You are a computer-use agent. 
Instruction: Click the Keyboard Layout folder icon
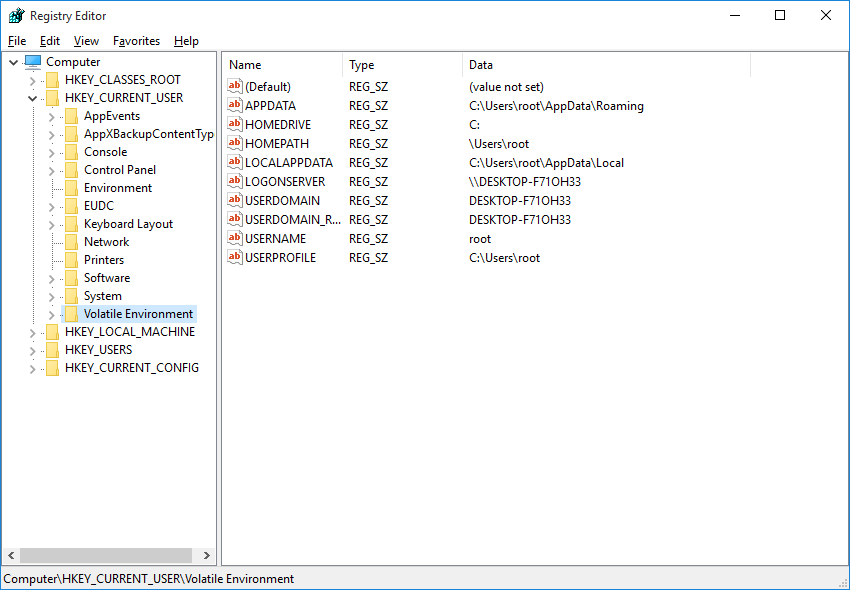(72, 224)
